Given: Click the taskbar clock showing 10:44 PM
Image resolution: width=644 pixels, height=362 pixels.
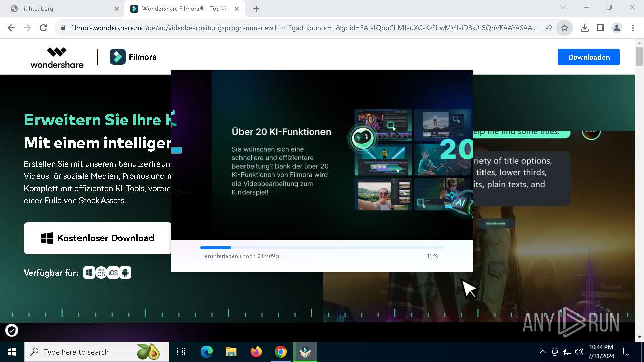Looking at the screenshot, I should 601,352.
